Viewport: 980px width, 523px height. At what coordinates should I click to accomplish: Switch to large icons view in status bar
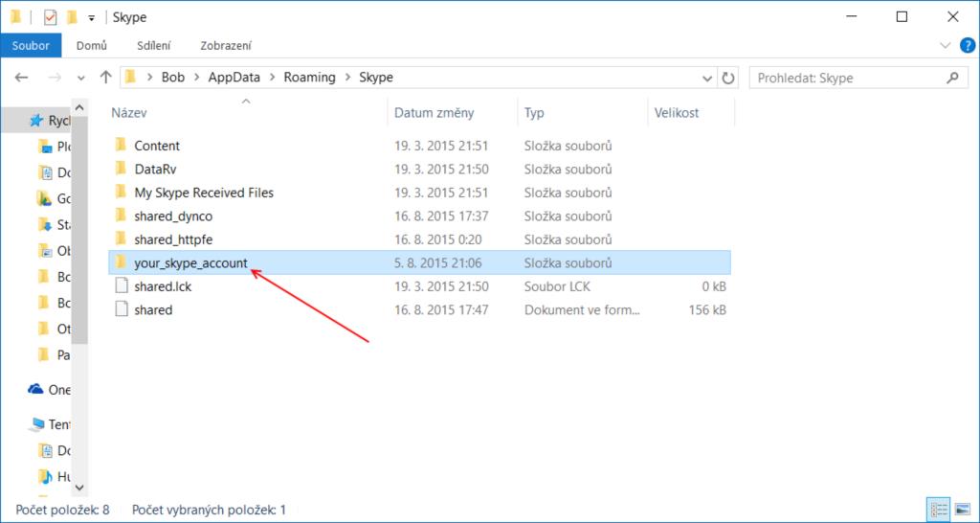click(x=960, y=510)
